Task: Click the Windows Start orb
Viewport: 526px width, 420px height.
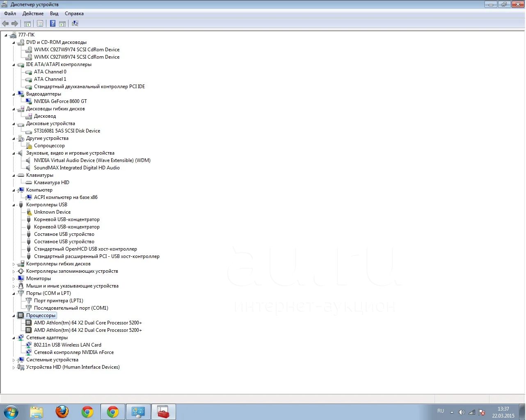Action: (11, 412)
